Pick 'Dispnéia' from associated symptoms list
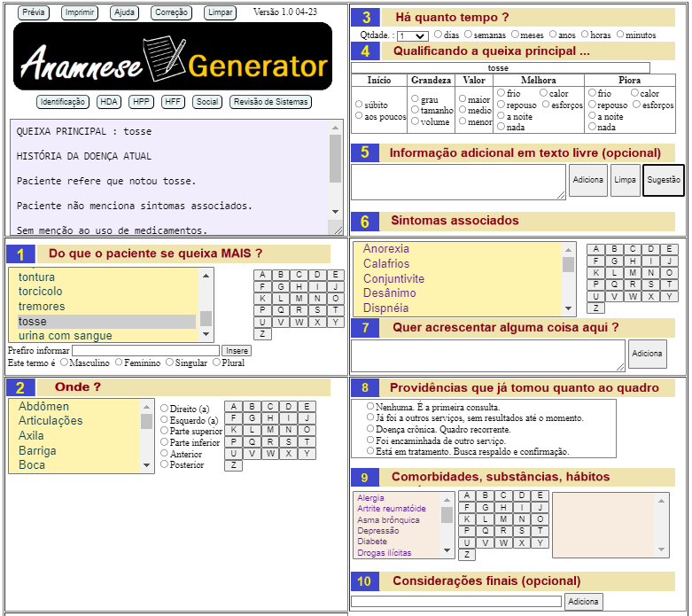692x616 pixels. coord(385,308)
